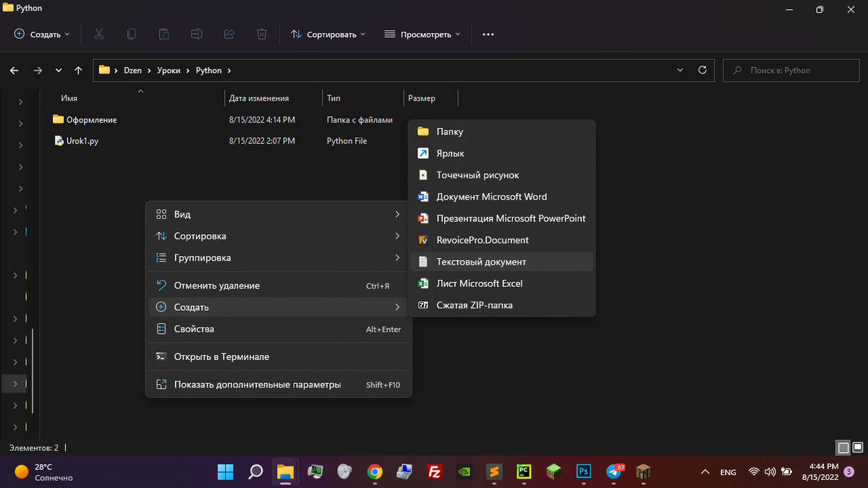This screenshot has width=868, height=488.
Task: Click chevron after Dzen in breadcrumb
Action: coord(149,70)
